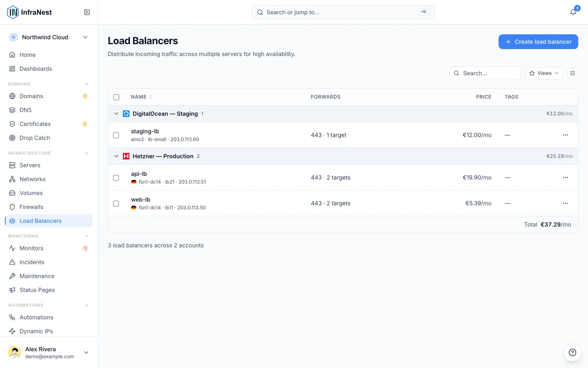Open Monitors in the sidebar
588x368 pixels.
(49, 248)
